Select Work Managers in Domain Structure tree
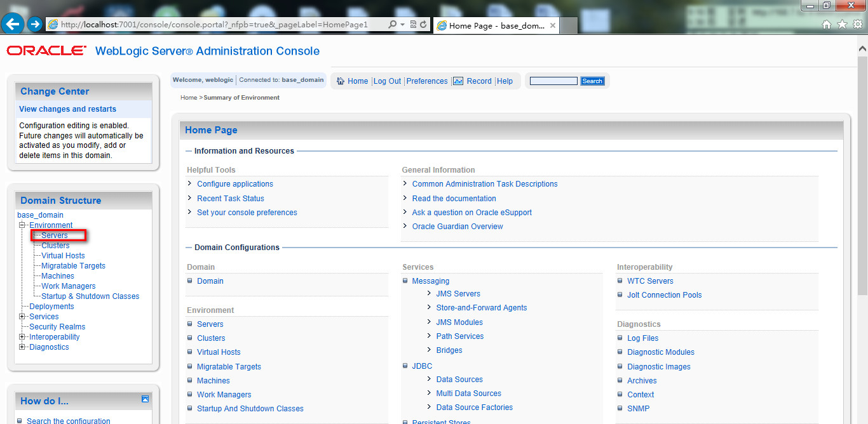 tap(69, 286)
